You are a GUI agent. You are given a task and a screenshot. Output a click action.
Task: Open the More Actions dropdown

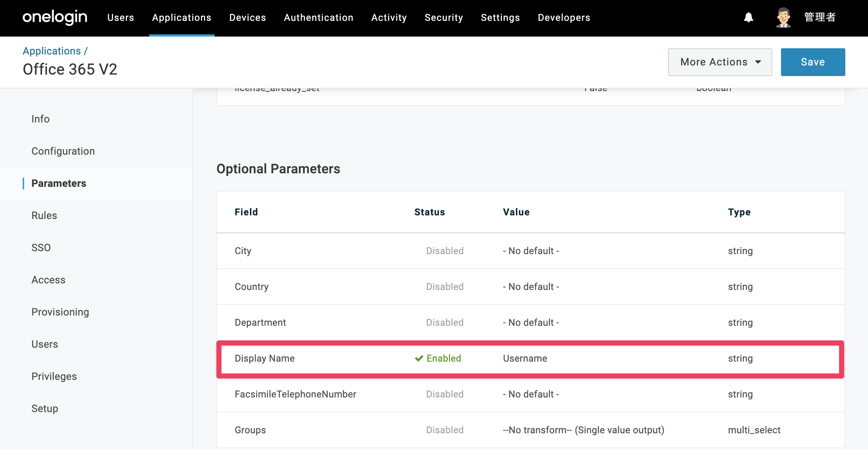coord(720,62)
